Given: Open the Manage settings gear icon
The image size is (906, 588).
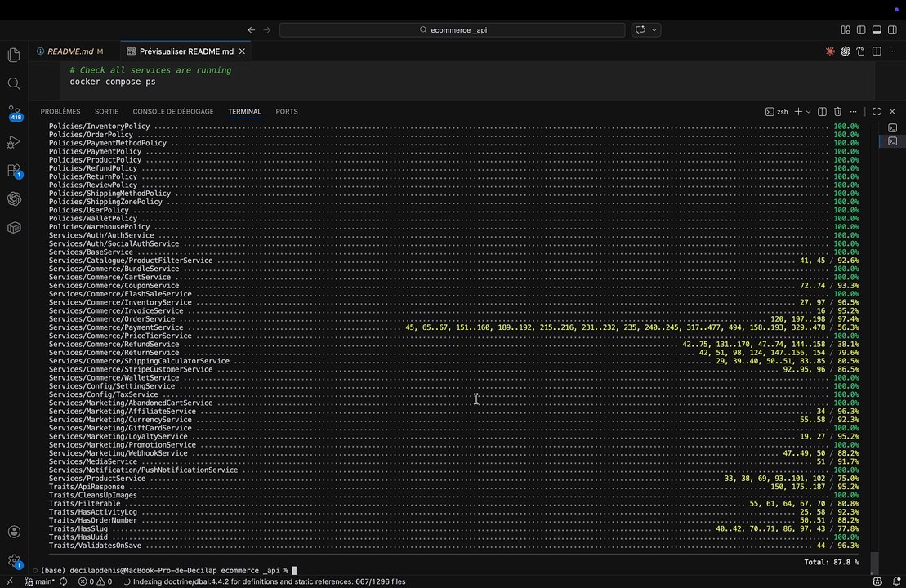Looking at the screenshot, I should tap(14, 560).
